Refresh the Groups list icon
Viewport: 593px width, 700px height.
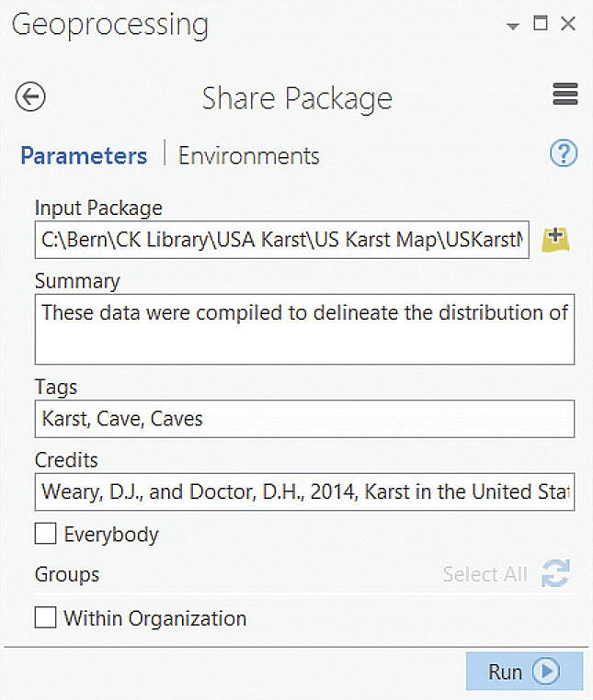coord(555,574)
